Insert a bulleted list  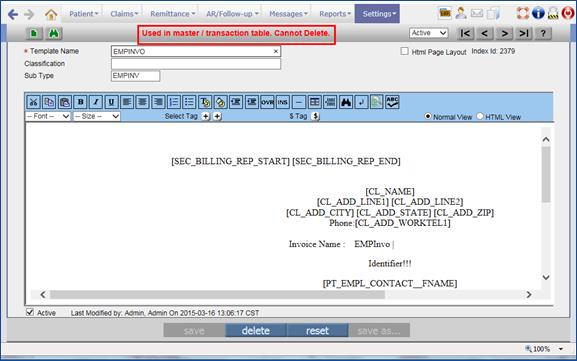click(x=189, y=102)
